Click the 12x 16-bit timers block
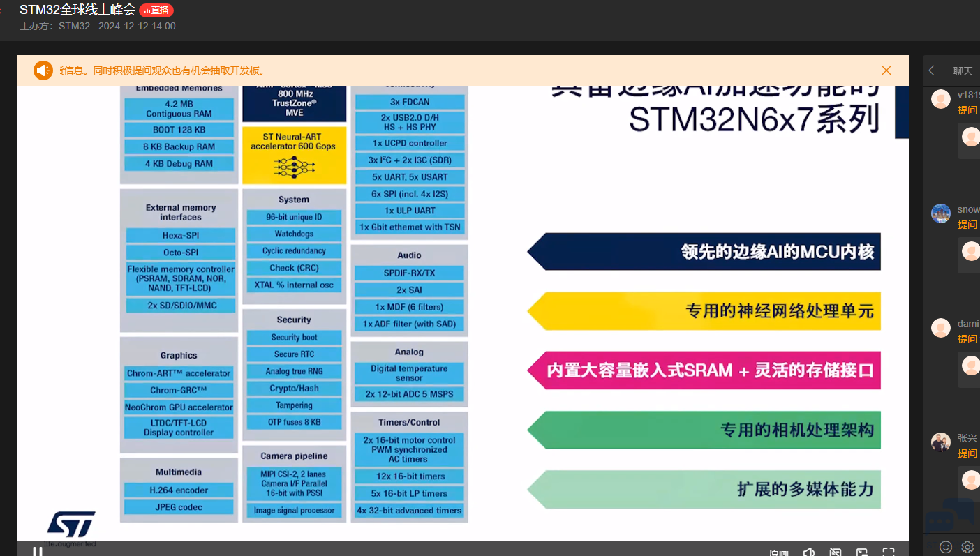Viewport: 980px width, 556px height. coord(409,476)
